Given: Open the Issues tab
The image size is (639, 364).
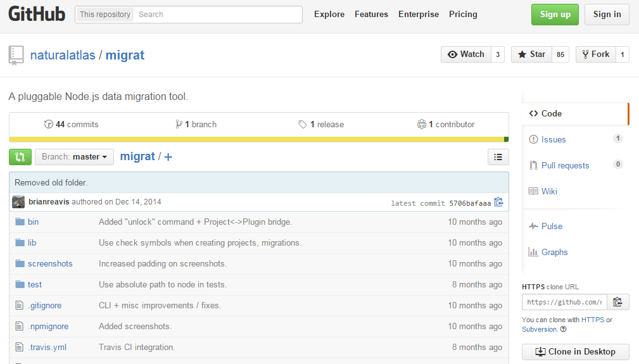Looking at the screenshot, I should [575, 139].
